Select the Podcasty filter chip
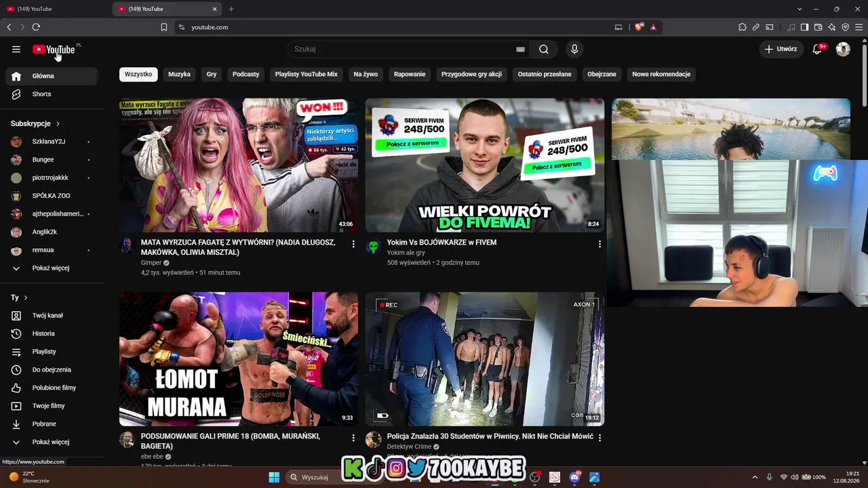 click(x=245, y=74)
